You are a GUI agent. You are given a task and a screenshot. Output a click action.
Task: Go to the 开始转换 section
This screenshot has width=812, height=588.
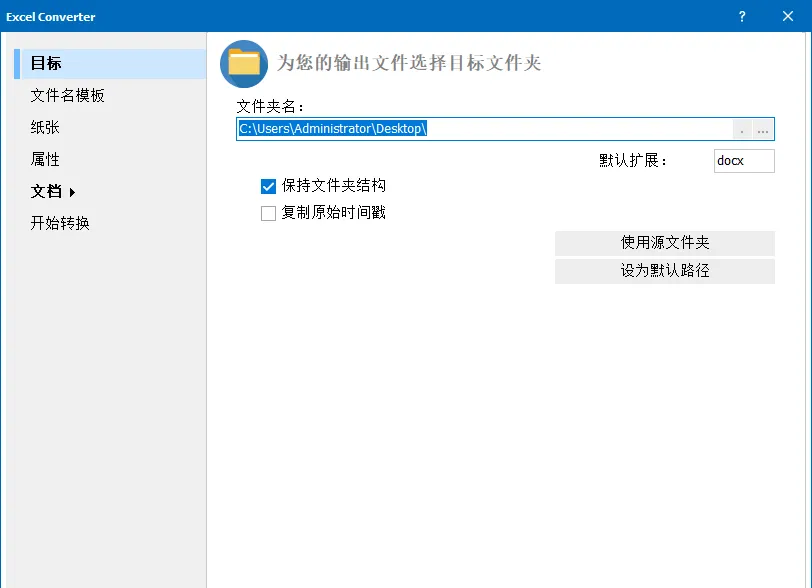pos(60,223)
